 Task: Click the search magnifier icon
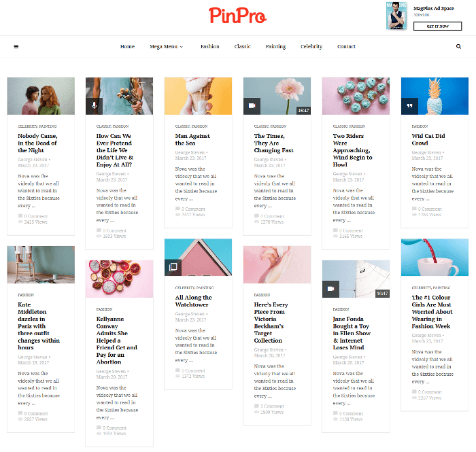point(458,46)
